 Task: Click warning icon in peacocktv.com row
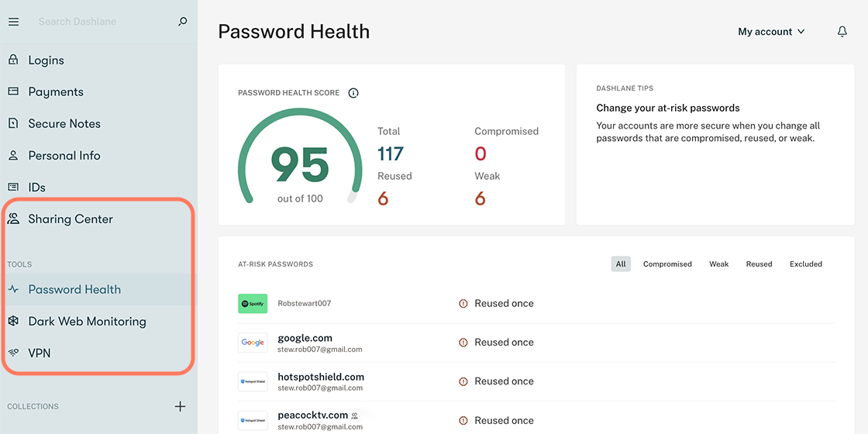[463, 421]
